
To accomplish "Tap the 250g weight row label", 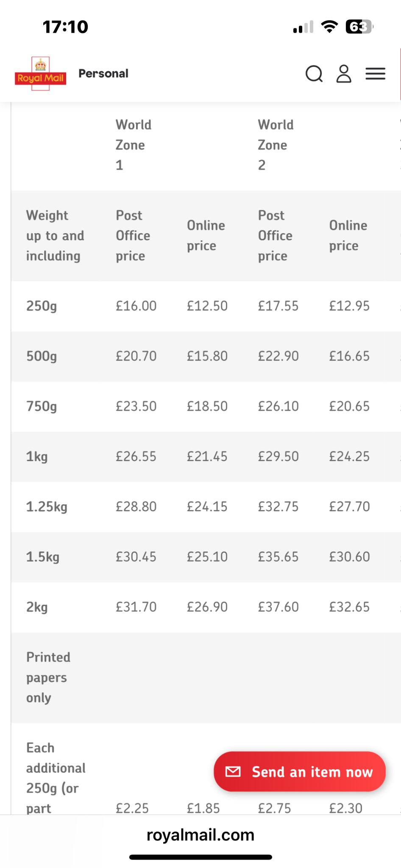I will click(42, 306).
